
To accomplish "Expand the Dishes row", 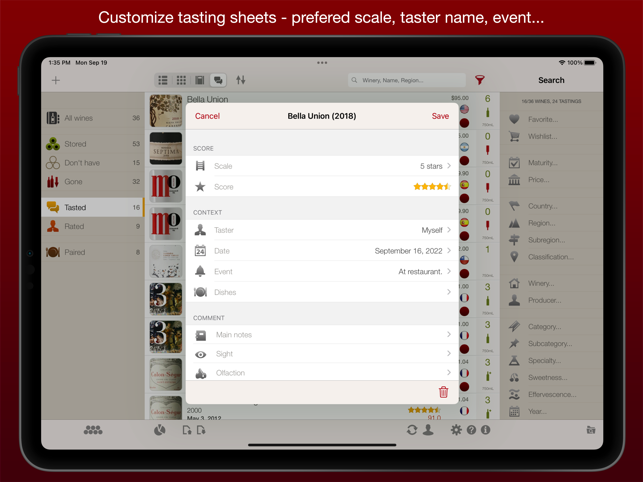I will coord(322,292).
